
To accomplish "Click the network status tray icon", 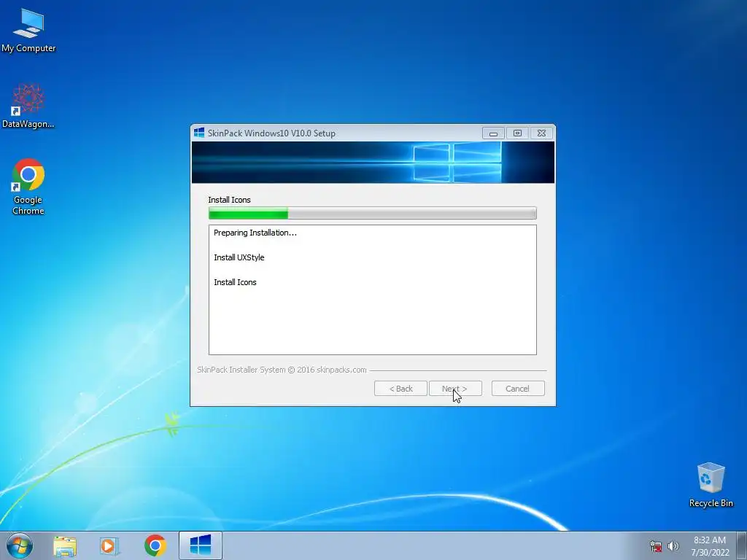I will click(x=656, y=546).
